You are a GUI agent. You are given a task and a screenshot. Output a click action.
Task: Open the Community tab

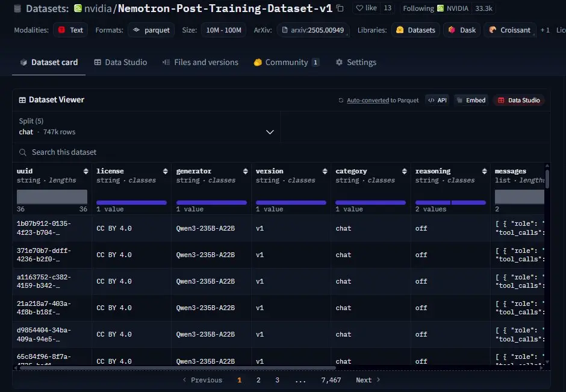pyautogui.click(x=286, y=62)
